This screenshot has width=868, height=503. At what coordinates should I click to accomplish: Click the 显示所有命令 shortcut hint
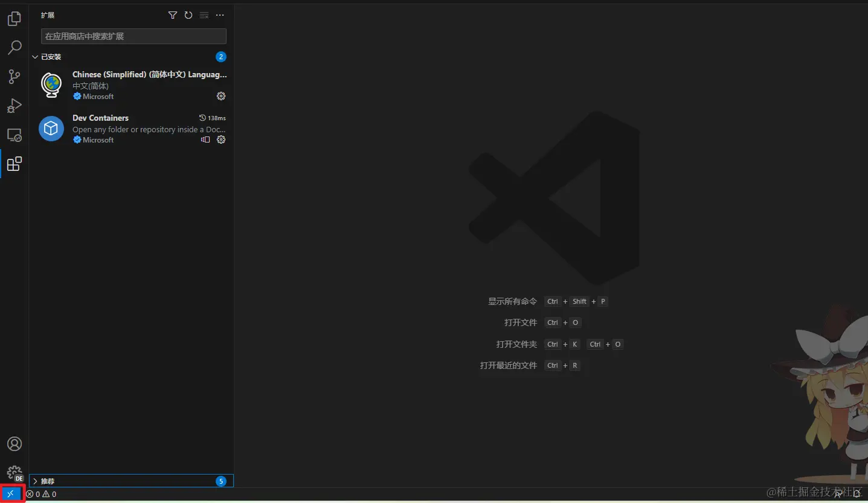pyautogui.click(x=512, y=301)
